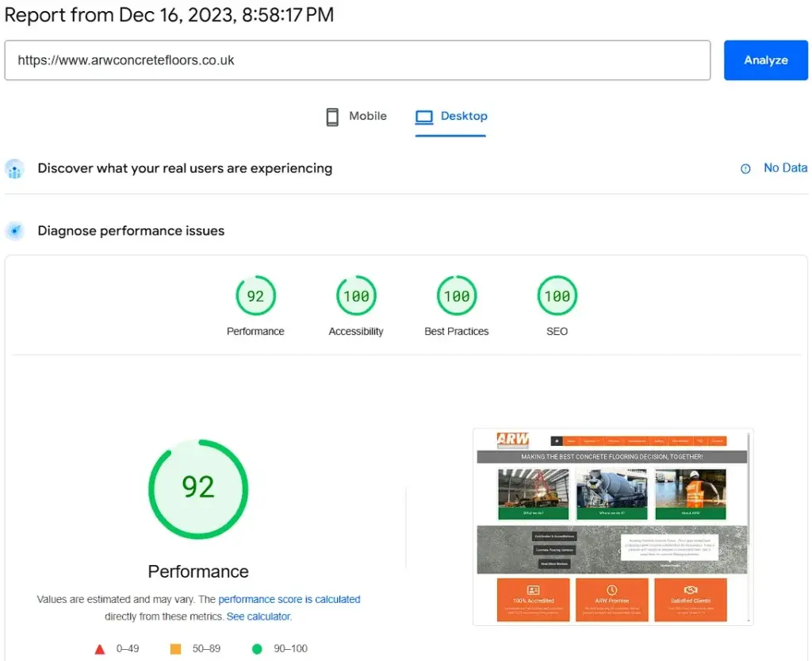Click the Performance gauge showing 92
The width and height of the screenshot is (812, 661).
coord(198,489)
